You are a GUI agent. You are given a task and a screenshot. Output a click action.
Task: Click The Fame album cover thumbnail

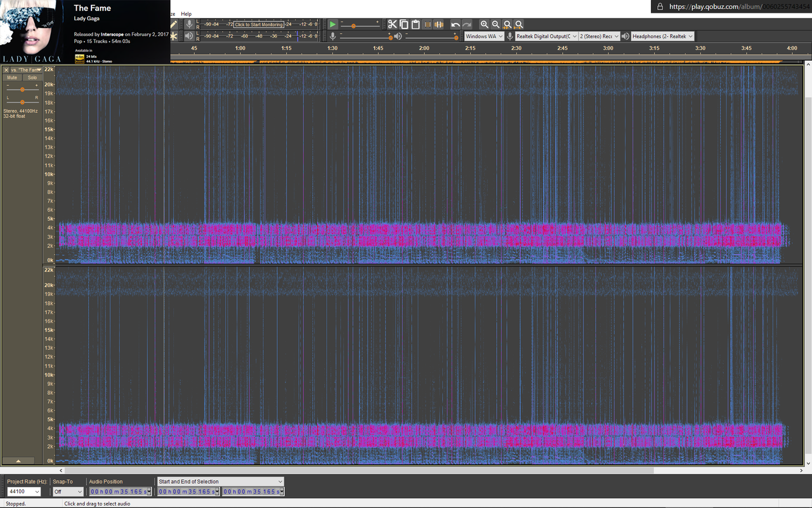(32, 30)
